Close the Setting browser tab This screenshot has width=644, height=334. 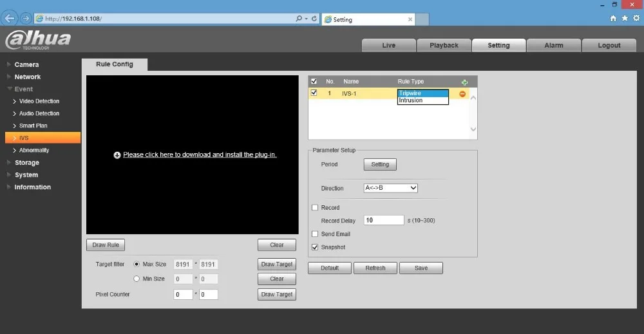[410, 19]
